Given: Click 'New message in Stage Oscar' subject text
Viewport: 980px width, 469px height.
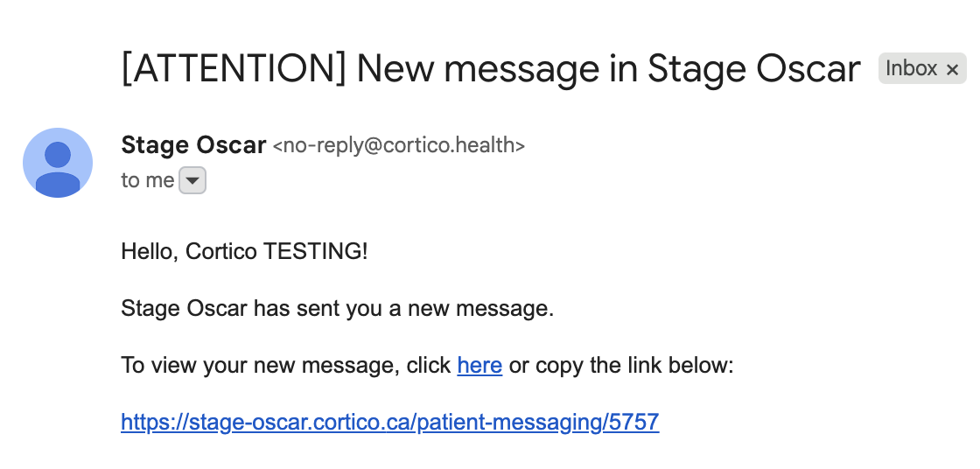Looking at the screenshot, I should pyautogui.click(x=608, y=68).
